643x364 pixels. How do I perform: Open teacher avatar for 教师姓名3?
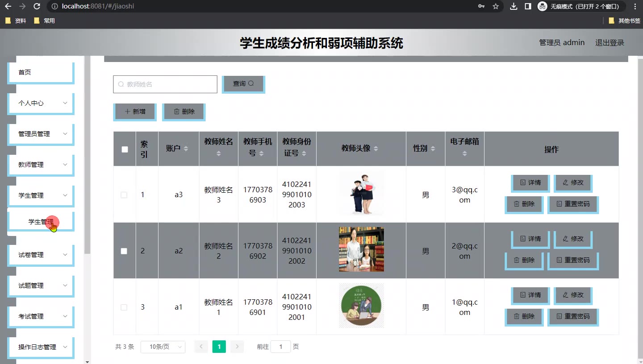pyautogui.click(x=361, y=193)
